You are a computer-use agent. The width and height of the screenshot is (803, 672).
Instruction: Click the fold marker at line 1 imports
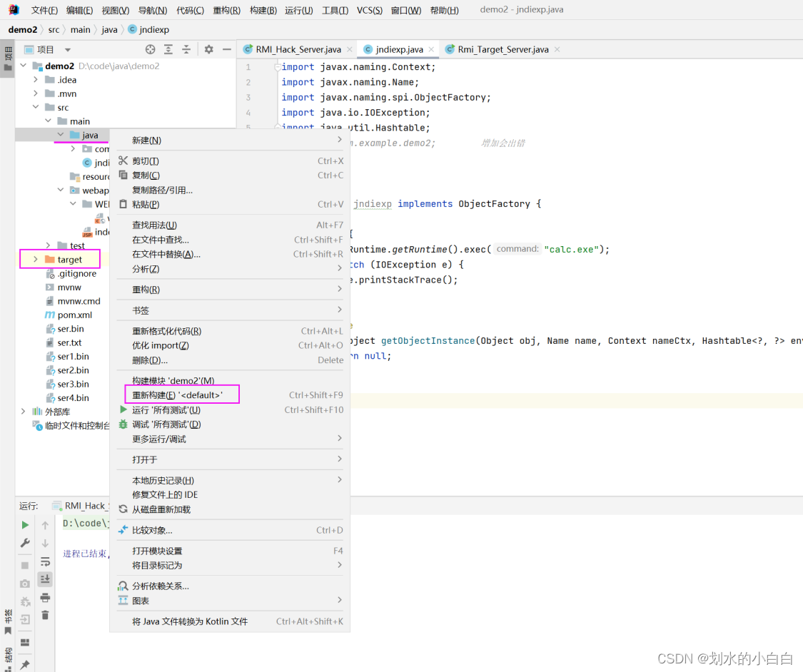point(277,67)
